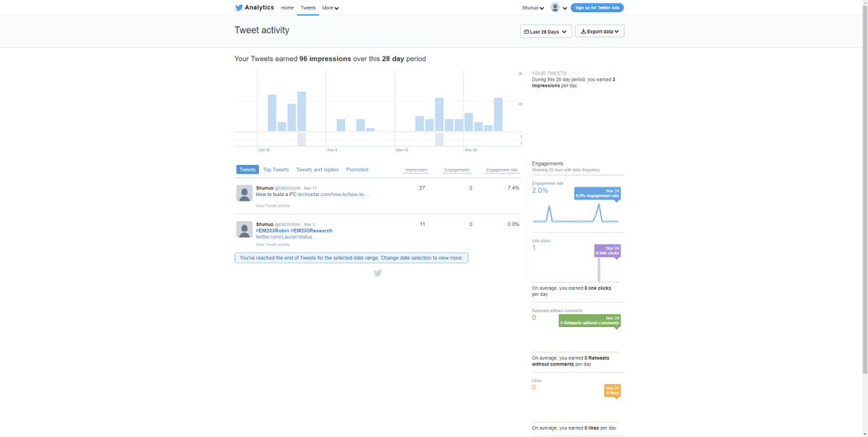Expand the Export data dropdown

coord(600,32)
